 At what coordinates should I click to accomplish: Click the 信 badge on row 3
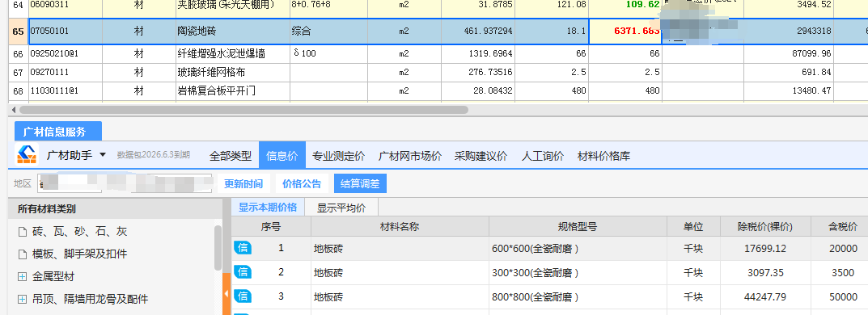point(243,296)
